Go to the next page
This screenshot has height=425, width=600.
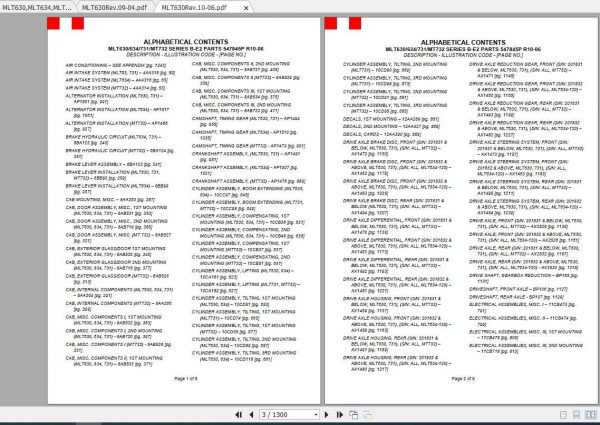pos(326,415)
